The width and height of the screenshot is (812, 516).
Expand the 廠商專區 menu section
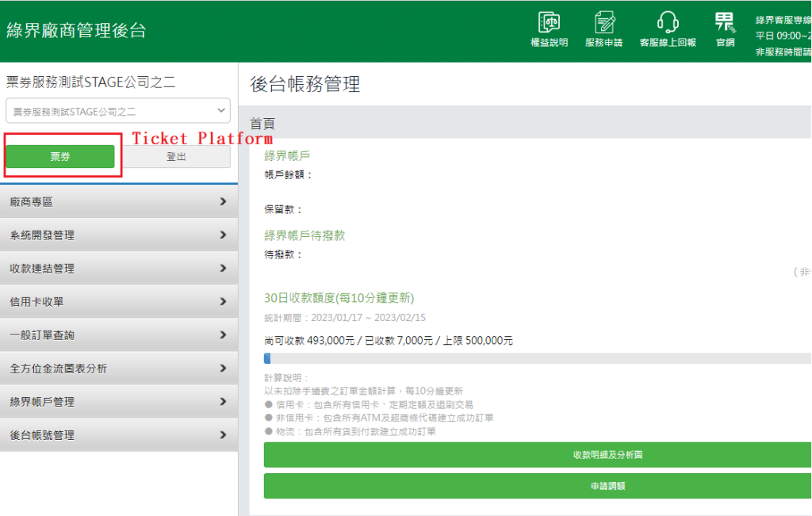coord(118,202)
